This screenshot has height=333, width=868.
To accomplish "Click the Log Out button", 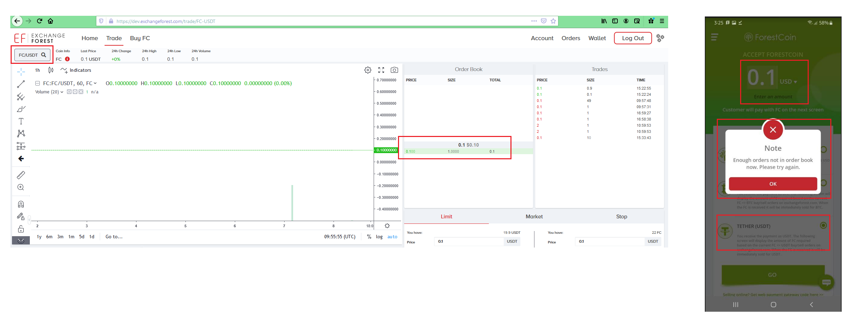I will [633, 38].
